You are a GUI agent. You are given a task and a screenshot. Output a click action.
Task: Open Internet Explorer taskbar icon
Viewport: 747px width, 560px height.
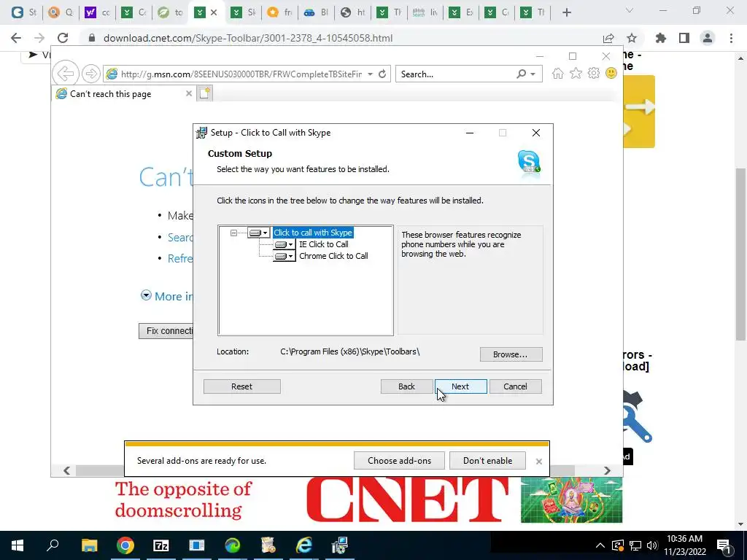coord(304,545)
